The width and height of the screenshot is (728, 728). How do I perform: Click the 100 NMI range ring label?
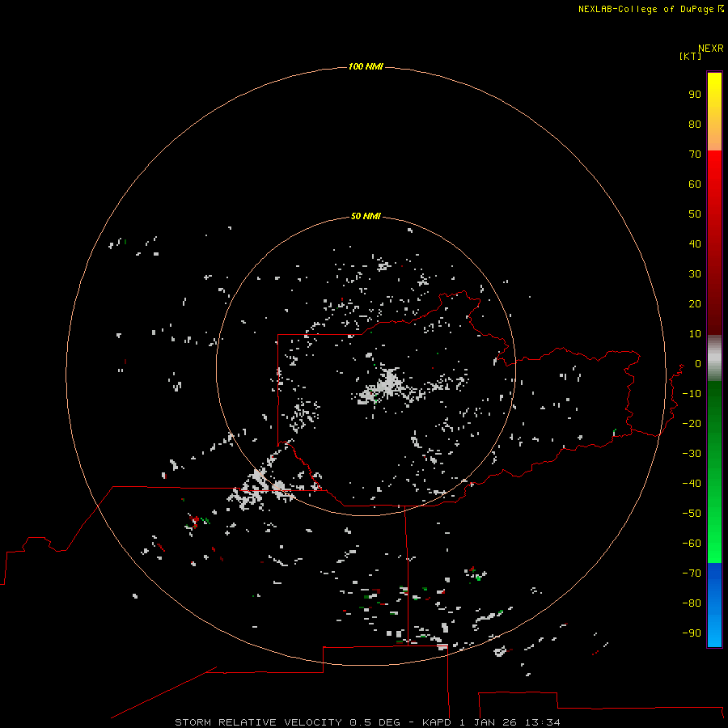pyautogui.click(x=366, y=66)
